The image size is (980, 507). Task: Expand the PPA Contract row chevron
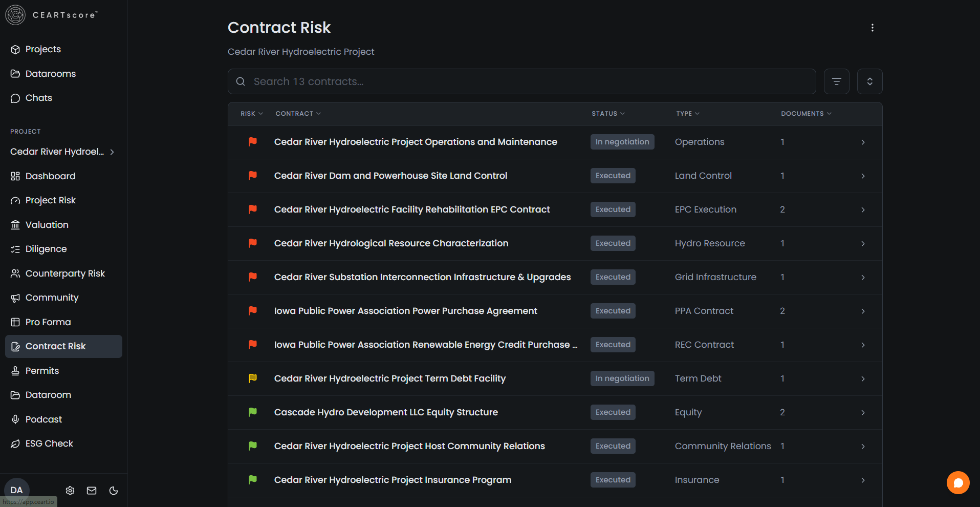pos(863,311)
